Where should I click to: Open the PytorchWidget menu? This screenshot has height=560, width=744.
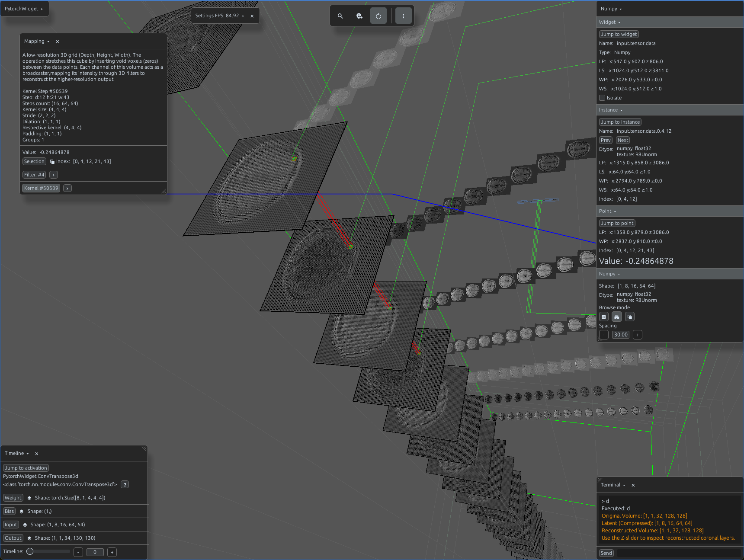point(24,9)
